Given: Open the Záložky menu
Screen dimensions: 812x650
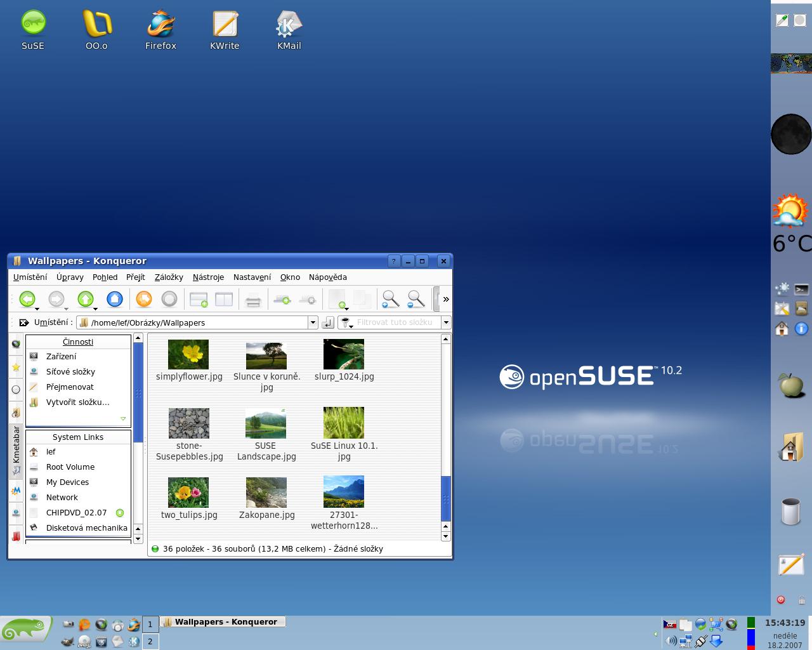Looking at the screenshot, I should click(x=169, y=277).
